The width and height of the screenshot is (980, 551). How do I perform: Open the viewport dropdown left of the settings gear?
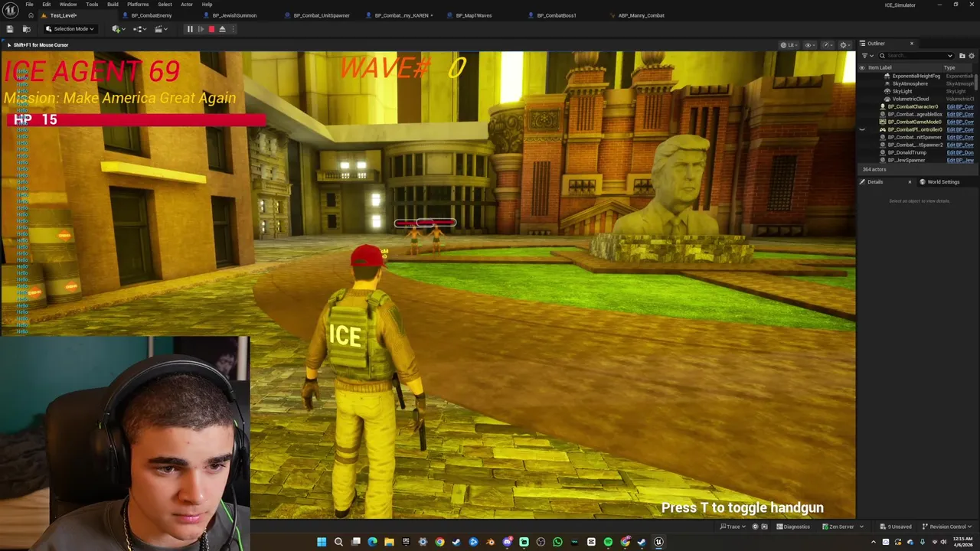point(828,45)
